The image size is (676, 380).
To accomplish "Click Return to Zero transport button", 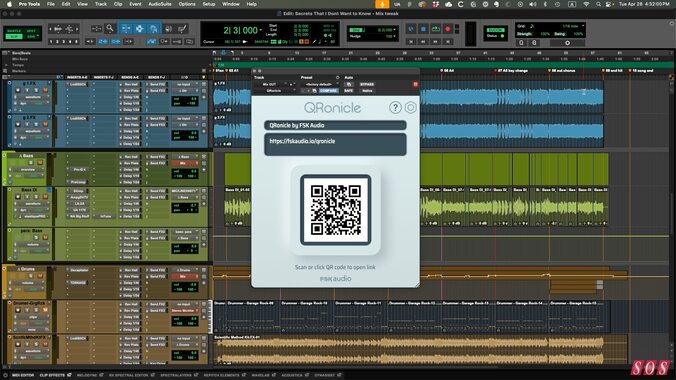I will click(x=411, y=41).
